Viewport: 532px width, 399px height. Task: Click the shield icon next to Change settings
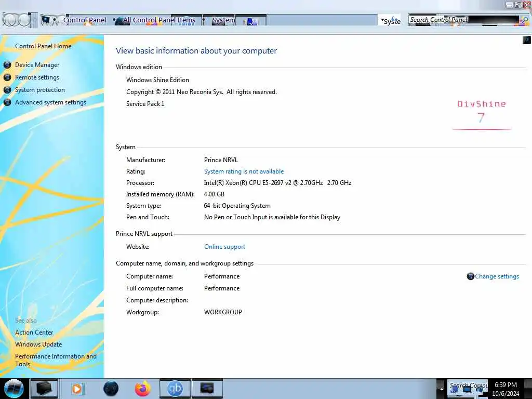pyautogui.click(x=470, y=276)
